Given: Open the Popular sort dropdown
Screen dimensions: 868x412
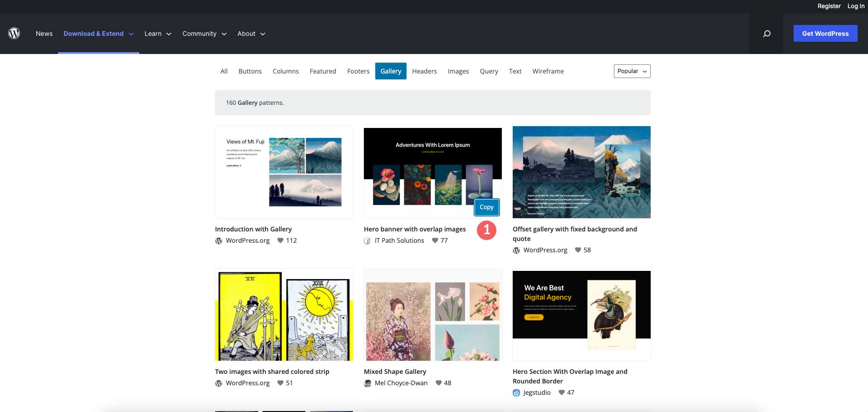Looking at the screenshot, I should (632, 71).
